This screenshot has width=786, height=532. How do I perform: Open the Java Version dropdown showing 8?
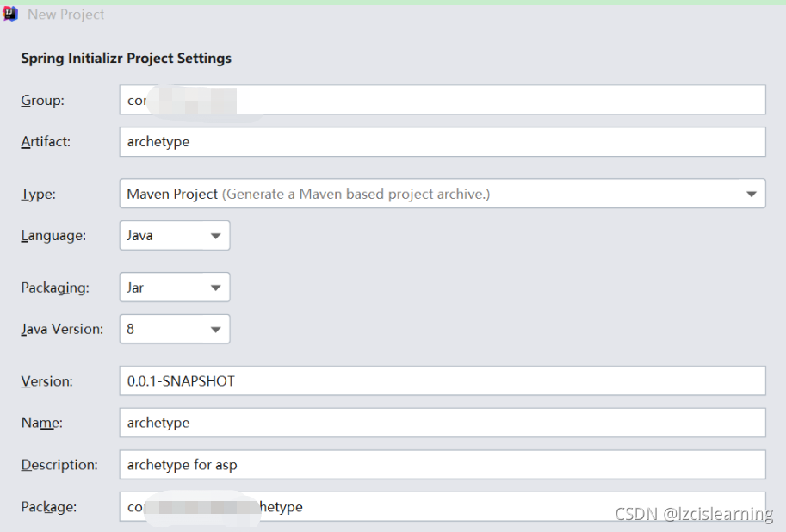175,329
